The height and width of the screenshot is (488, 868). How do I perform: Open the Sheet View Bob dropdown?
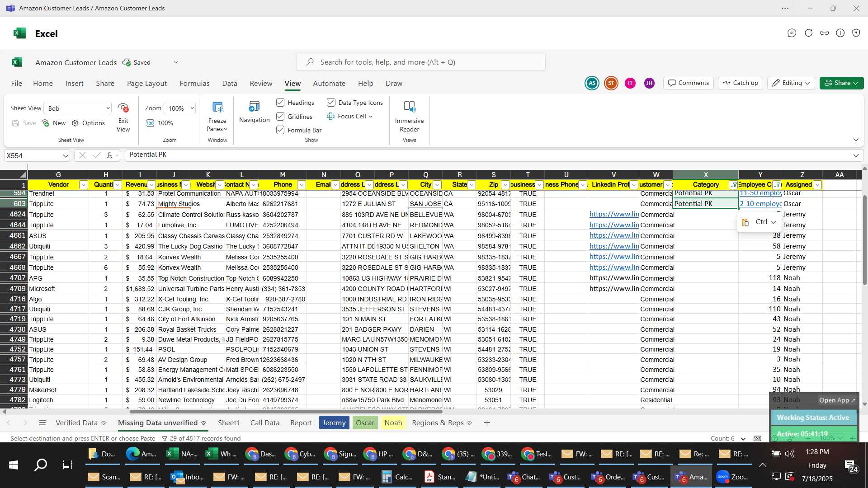tap(78, 108)
